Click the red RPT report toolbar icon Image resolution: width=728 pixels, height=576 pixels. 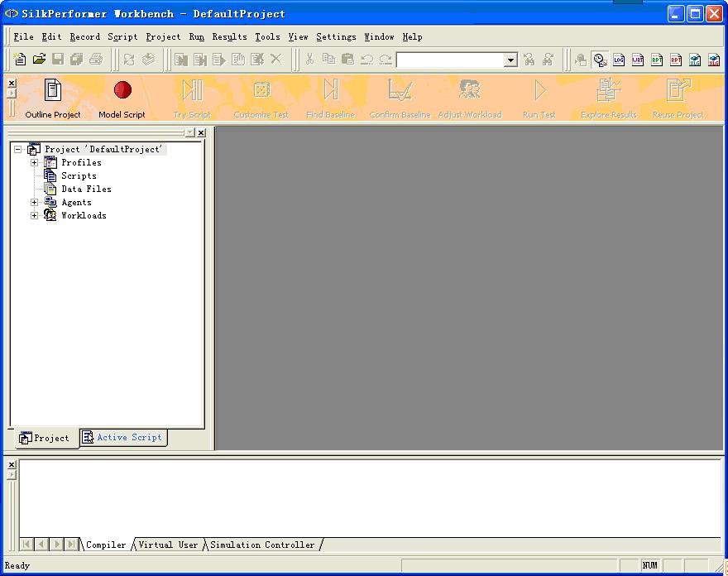coord(676,60)
